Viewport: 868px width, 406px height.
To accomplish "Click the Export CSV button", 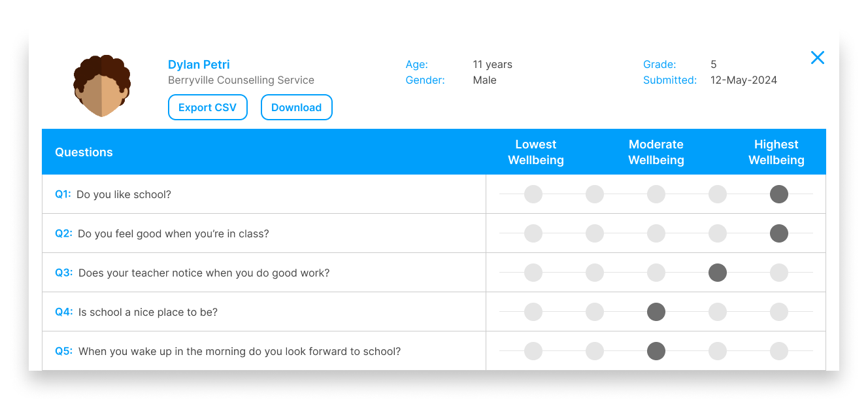I will click(208, 107).
